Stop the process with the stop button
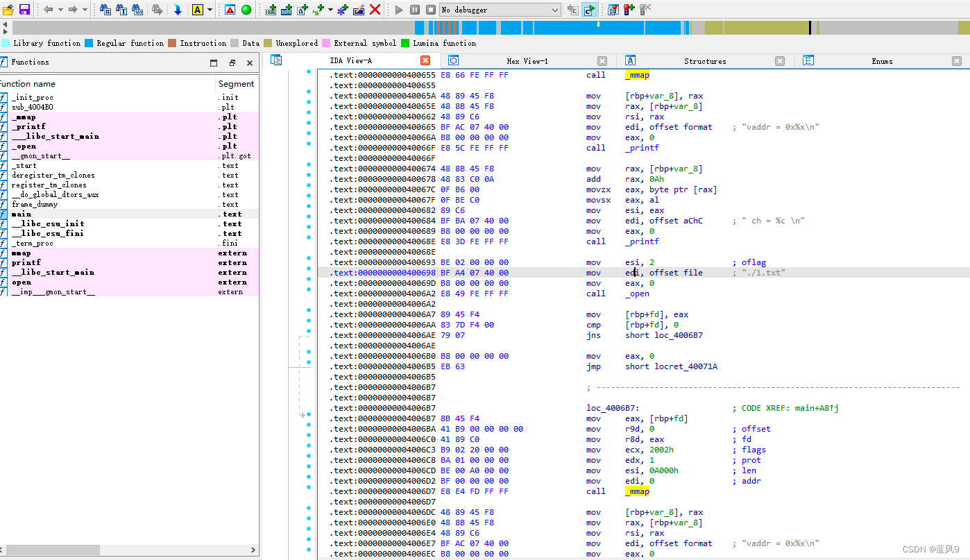Image resolution: width=970 pixels, height=560 pixels. (x=431, y=10)
